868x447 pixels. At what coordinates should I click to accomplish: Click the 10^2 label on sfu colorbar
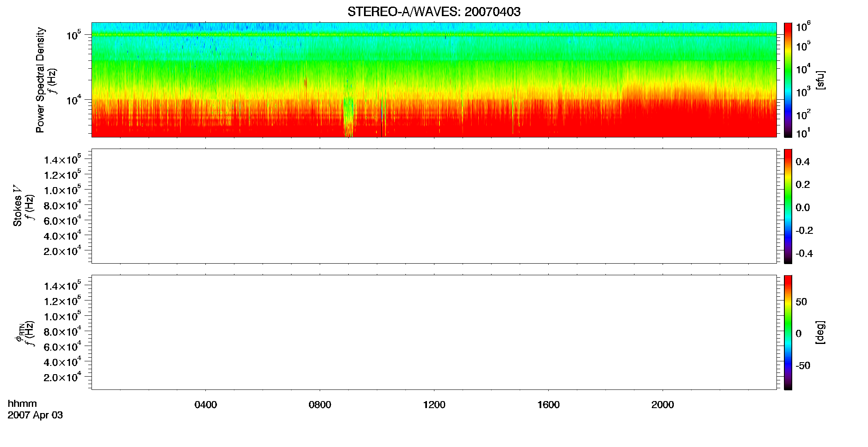click(x=803, y=114)
